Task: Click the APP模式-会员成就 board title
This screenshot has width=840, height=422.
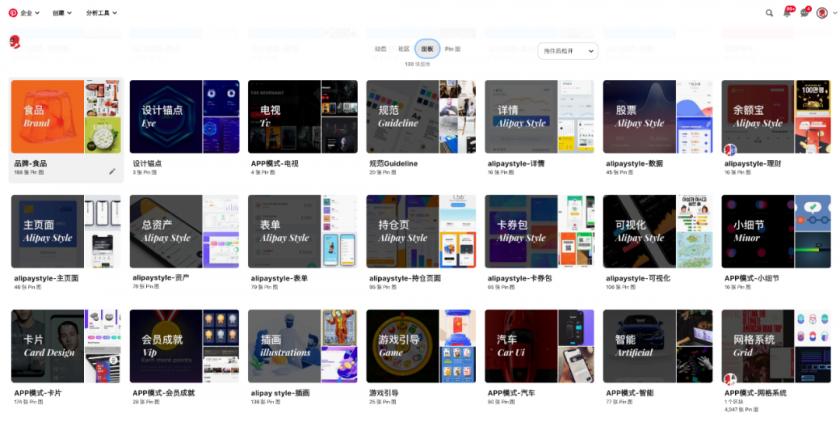Action: click(x=163, y=393)
